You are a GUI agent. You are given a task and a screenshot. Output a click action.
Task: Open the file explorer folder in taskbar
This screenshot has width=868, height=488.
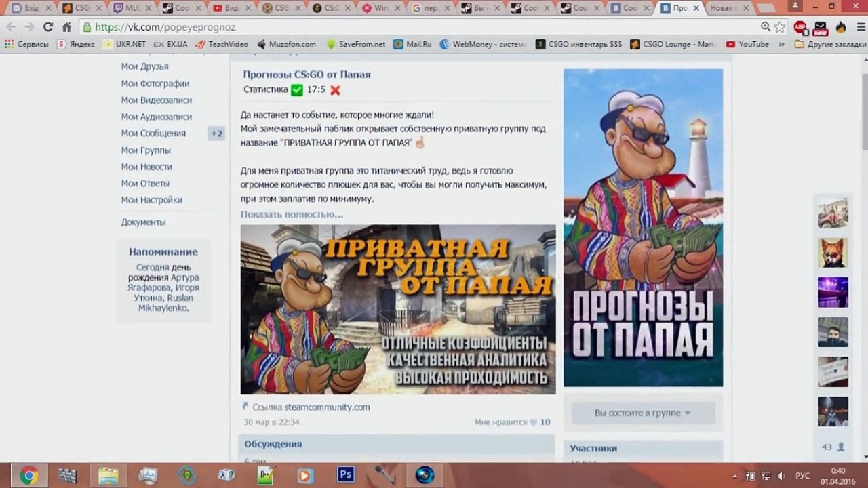108,475
